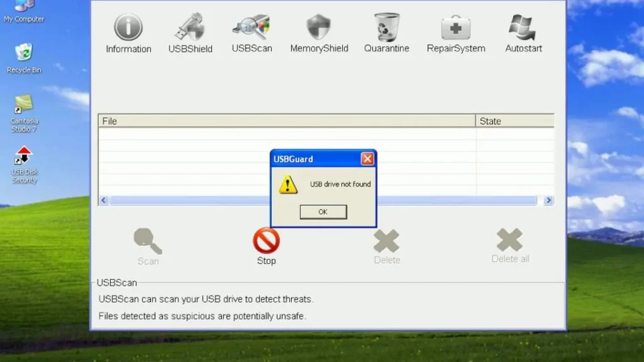Image resolution: width=644 pixels, height=362 pixels.
Task: Click the Delete cross icon
Action: pyautogui.click(x=387, y=241)
